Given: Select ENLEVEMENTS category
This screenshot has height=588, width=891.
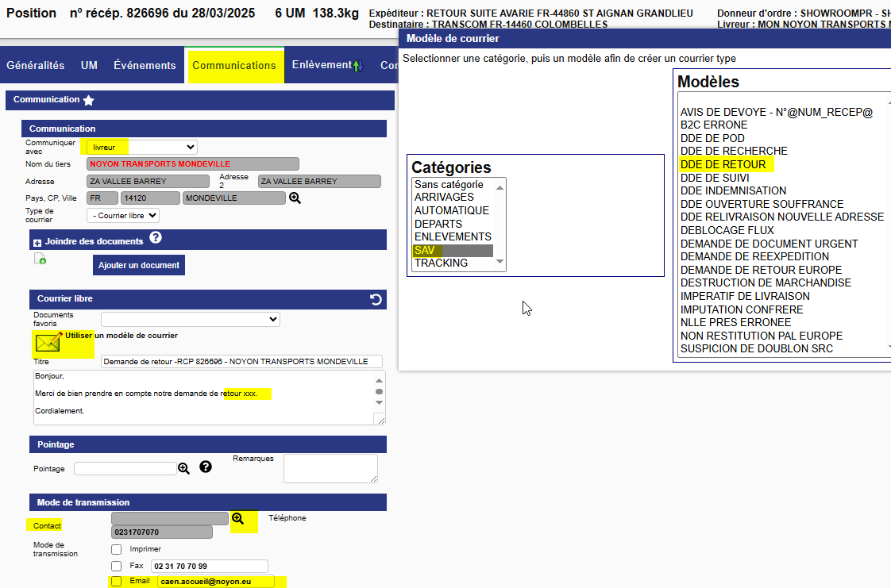Looking at the screenshot, I should 453,236.
